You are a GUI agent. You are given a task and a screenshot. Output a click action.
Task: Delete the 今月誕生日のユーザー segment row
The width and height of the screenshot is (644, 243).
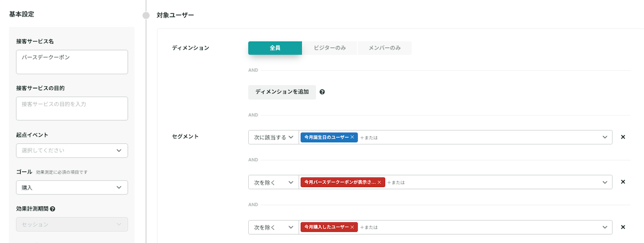(x=623, y=137)
